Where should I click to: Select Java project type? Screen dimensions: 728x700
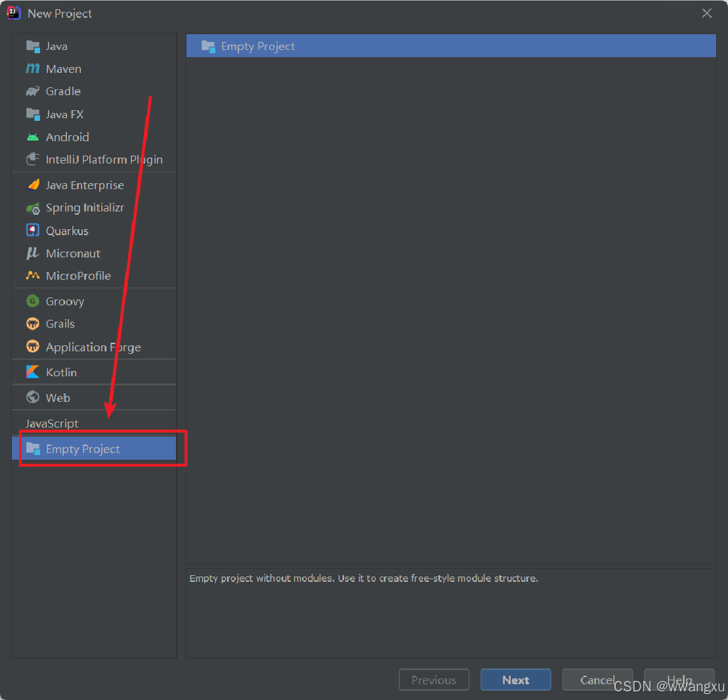click(95, 46)
